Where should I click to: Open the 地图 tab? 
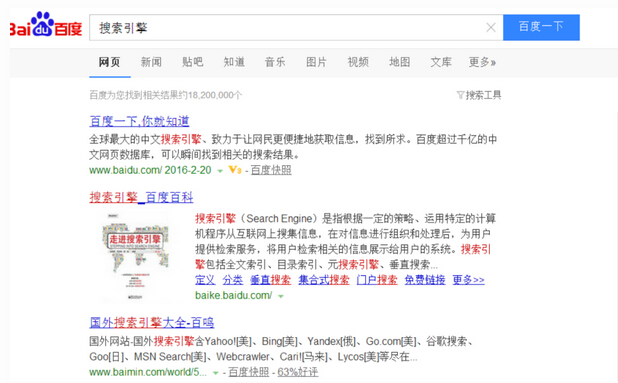tap(400, 62)
